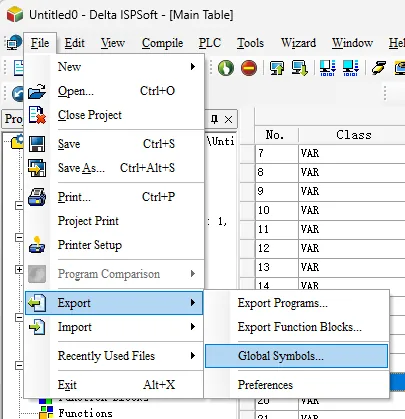The height and width of the screenshot is (419, 405).
Task: Open the Tools menu
Action: pos(250,43)
